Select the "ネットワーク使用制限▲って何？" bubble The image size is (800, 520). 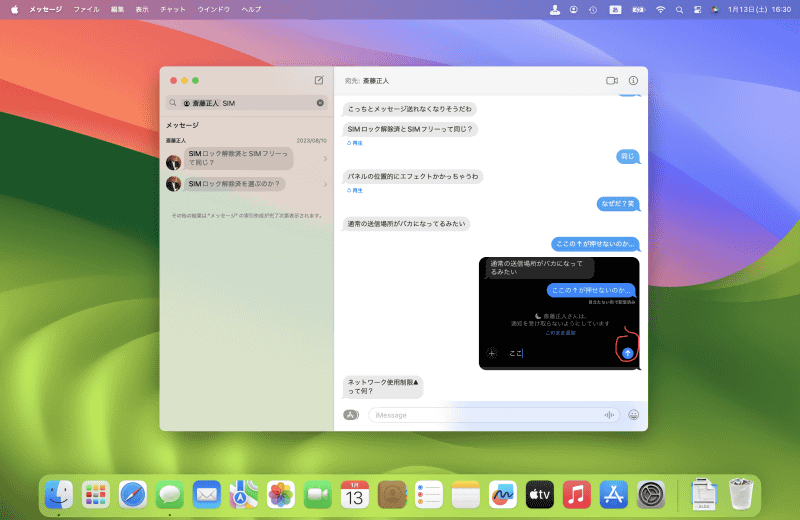pos(383,386)
